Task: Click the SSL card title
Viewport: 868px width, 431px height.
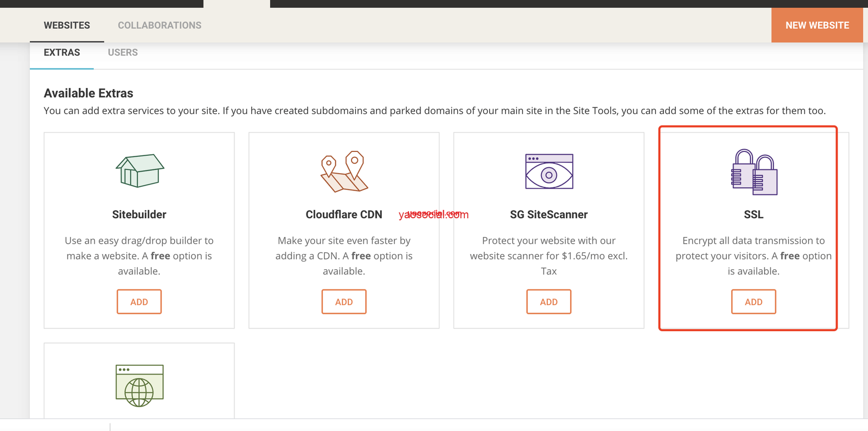Action: 754,214
